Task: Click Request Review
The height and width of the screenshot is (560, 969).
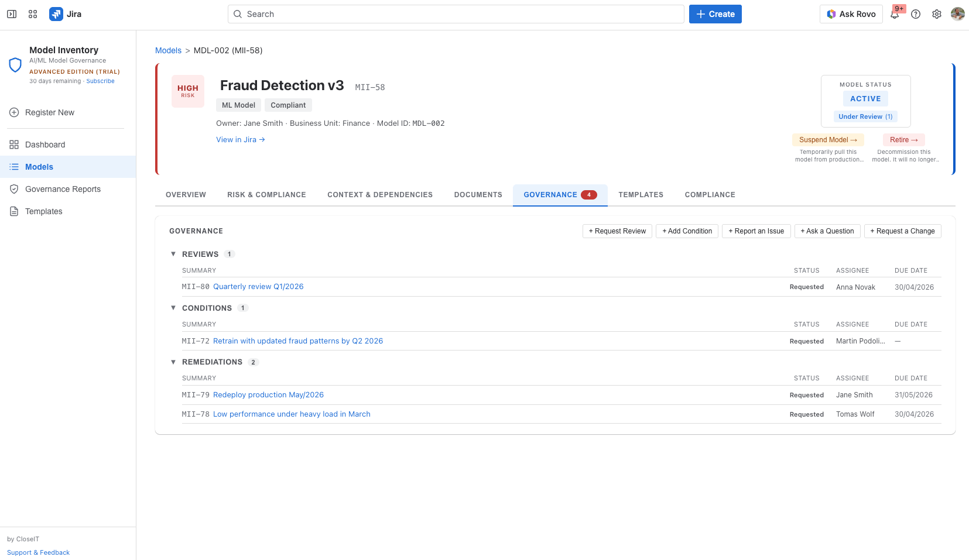Action: click(617, 231)
